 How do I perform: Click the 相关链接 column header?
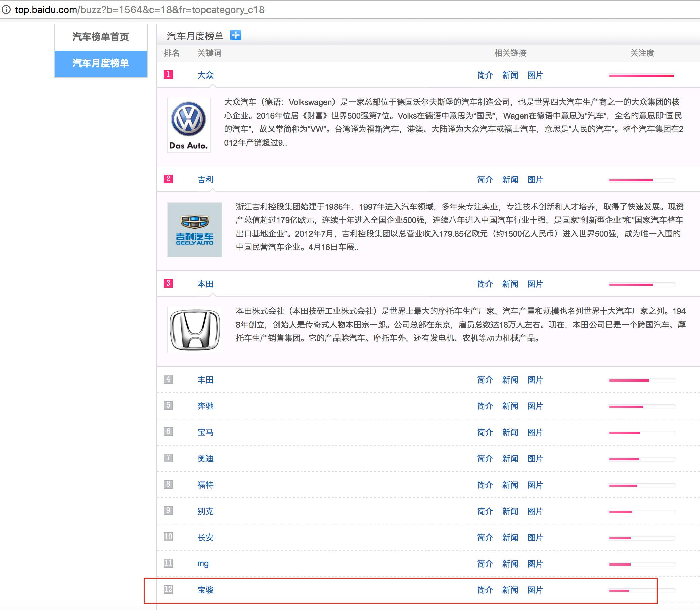tap(510, 53)
